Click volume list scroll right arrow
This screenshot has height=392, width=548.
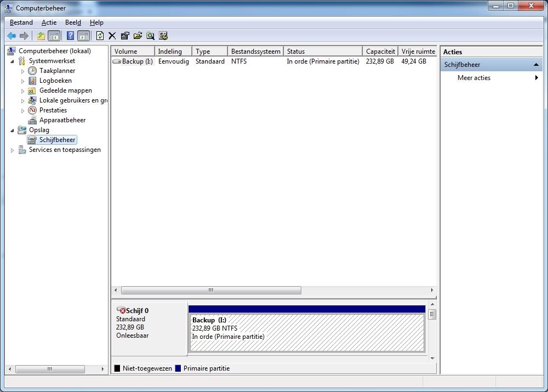(432, 290)
